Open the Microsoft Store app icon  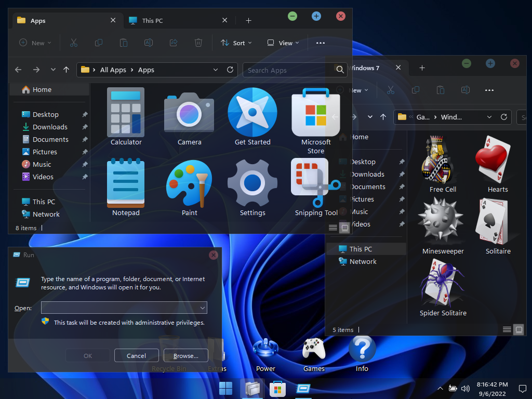(316, 112)
